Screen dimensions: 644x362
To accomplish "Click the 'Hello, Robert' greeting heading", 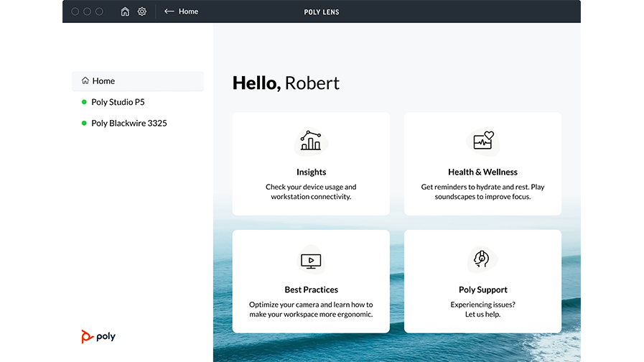I will coord(286,83).
